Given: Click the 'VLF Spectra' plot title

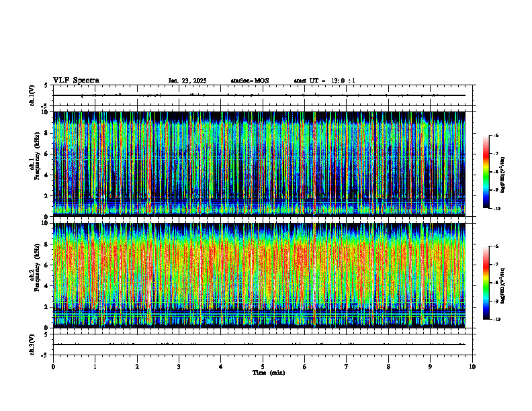Looking at the screenshot, I should coord(76,81).
